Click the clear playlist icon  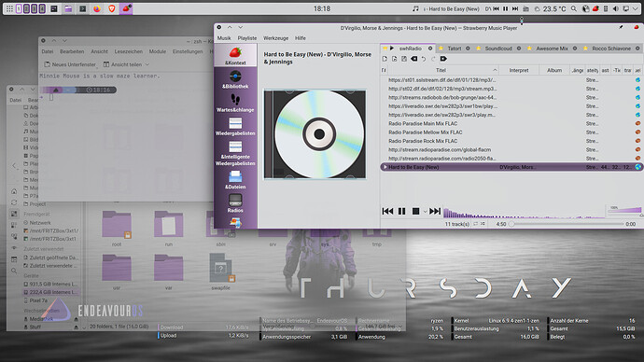coord(414,59)
